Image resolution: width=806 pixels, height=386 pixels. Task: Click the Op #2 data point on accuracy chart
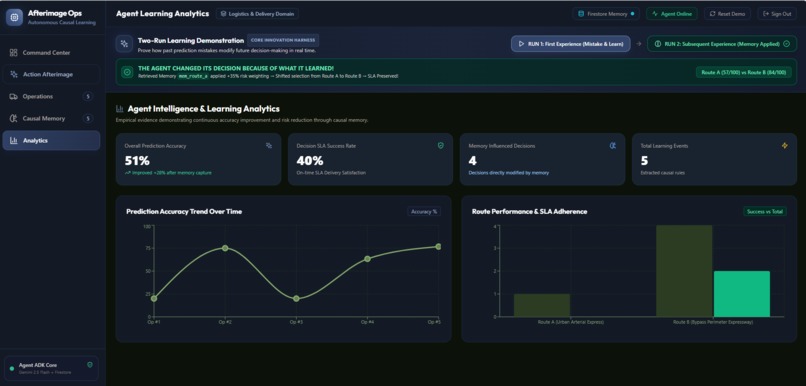(x=225, y=248)
